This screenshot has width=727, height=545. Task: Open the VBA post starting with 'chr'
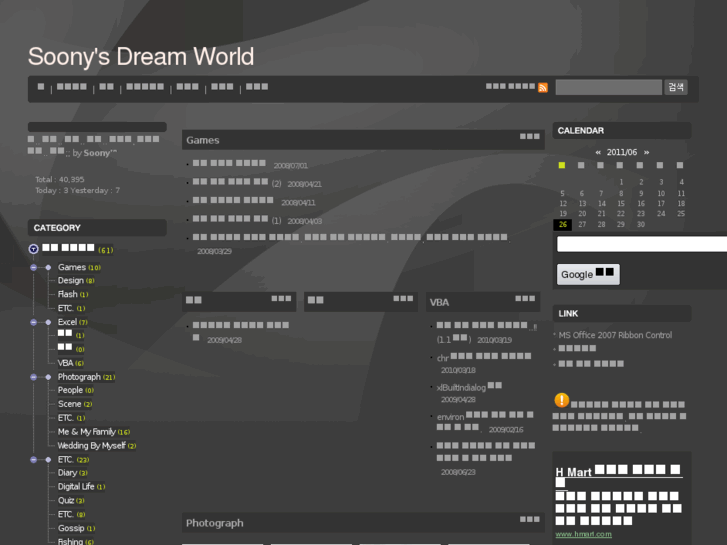[484, 357]
